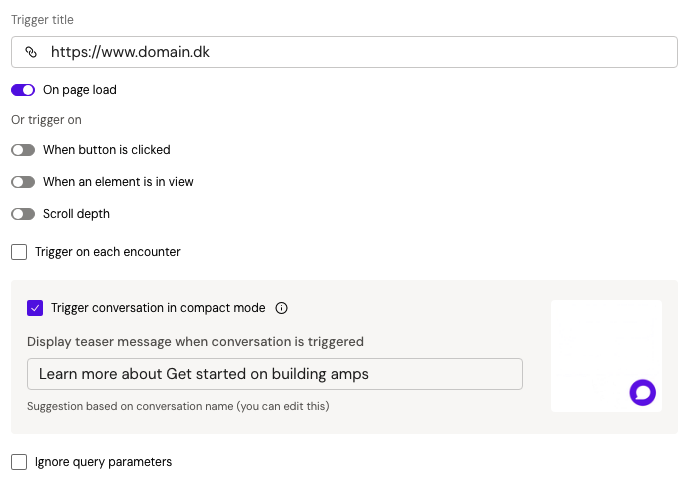Disable the On page load toggle

(x=23, y=90)
